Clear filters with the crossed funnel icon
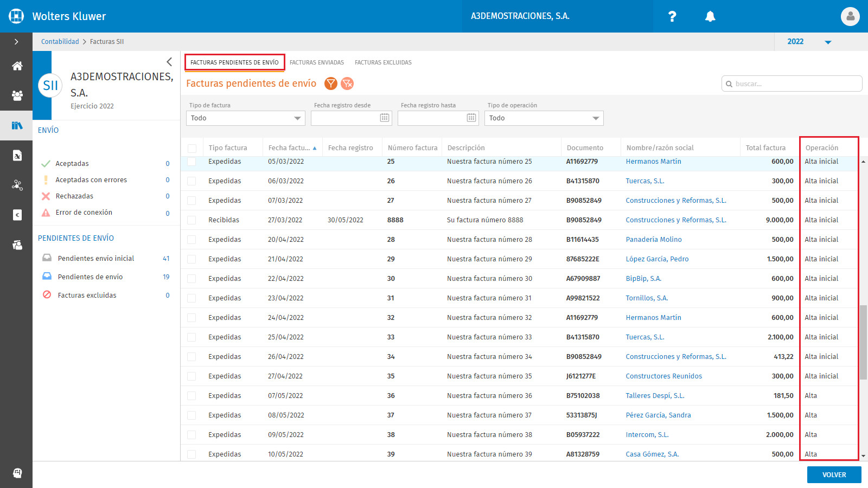Viewport: 868px width, 488px height. click(347, 84)
